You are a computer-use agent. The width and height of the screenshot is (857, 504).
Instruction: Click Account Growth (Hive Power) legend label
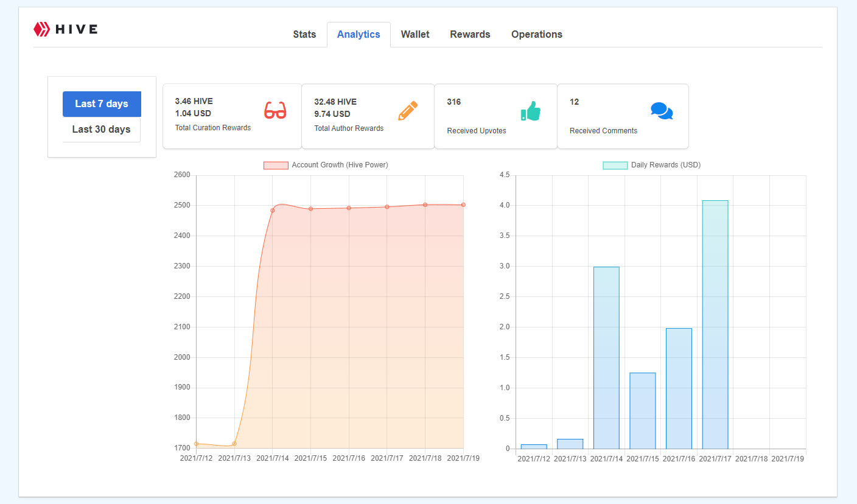click(x=340, y=165)
